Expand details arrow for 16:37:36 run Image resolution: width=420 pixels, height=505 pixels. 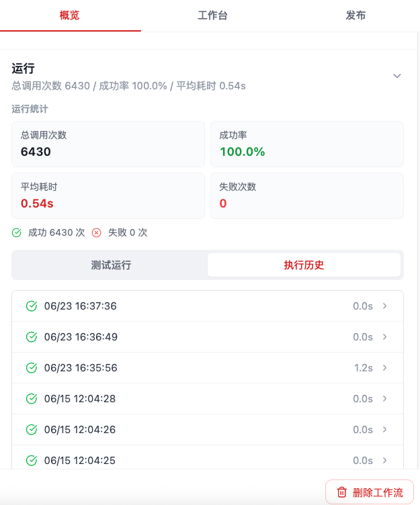(384, 306)
